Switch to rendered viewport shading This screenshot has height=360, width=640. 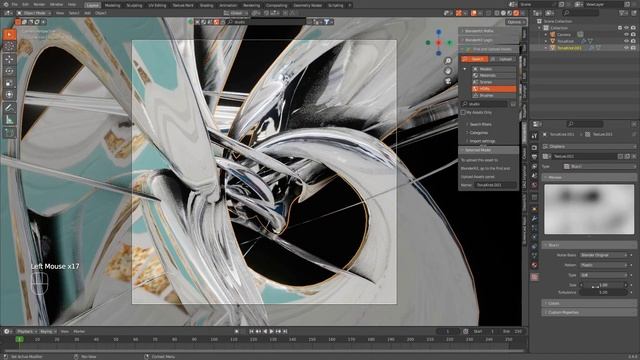(516, 13)
